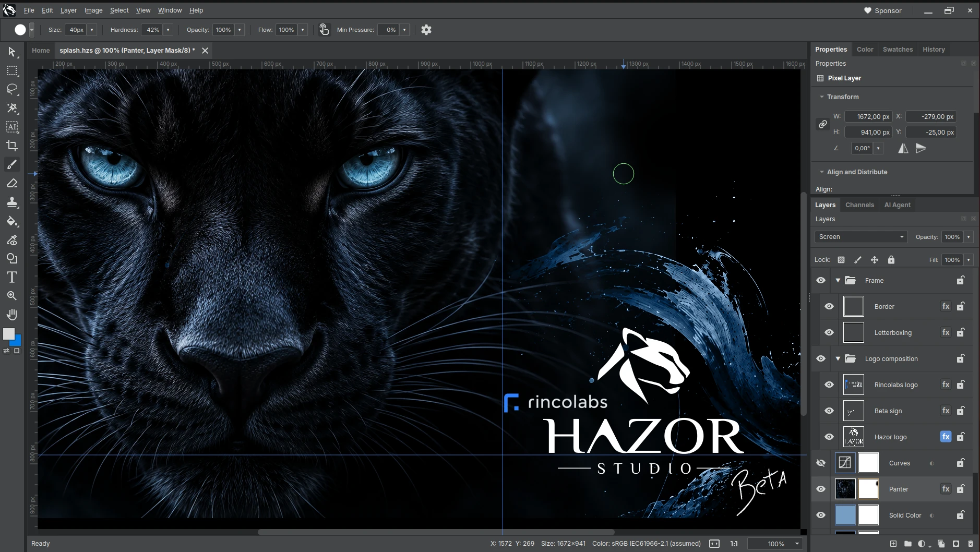The height and width of the screenshot is (552, 980).
Task: Click the Sponsor button
Action: coord(883,10)
